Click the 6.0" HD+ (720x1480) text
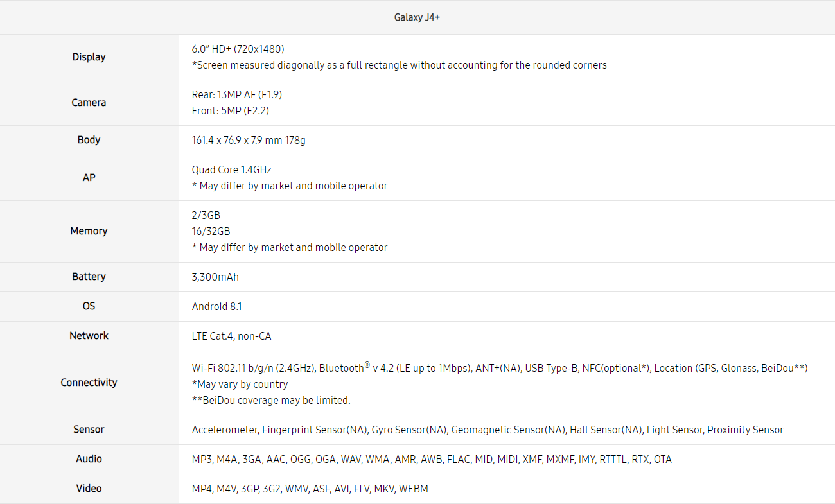This screenshot has width=835, height=504. pyautogui.click(x=238, y=49)
